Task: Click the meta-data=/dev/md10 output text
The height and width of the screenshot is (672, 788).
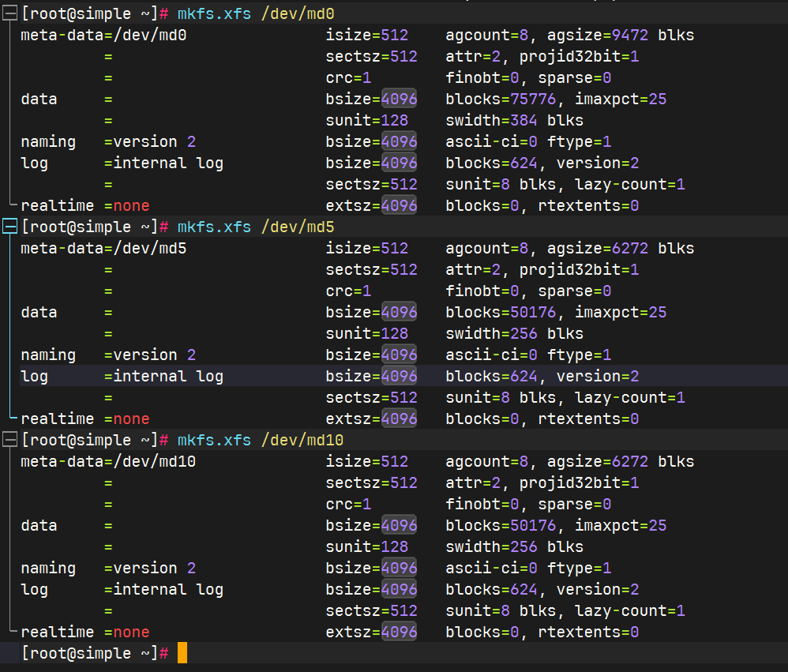Action: click(x=108, y=461)
